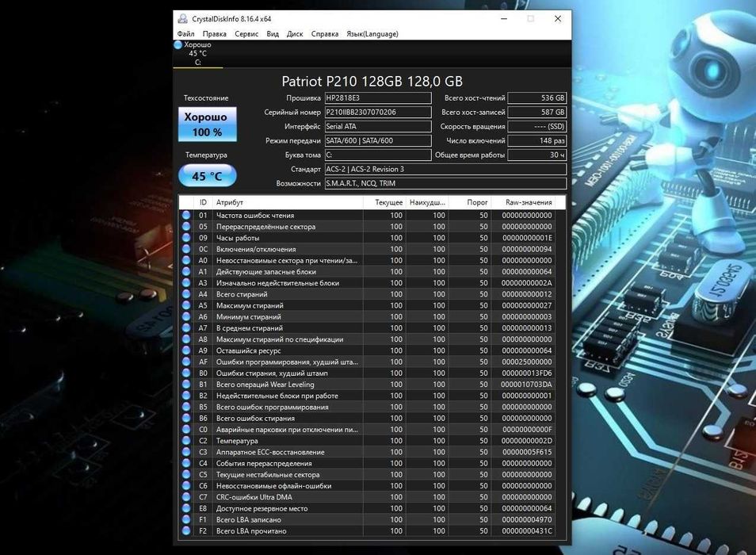Screen dimensions: 756x555
Task: Select the row Невосстановимые офлайн-ошибки
Action: [367, 486]
